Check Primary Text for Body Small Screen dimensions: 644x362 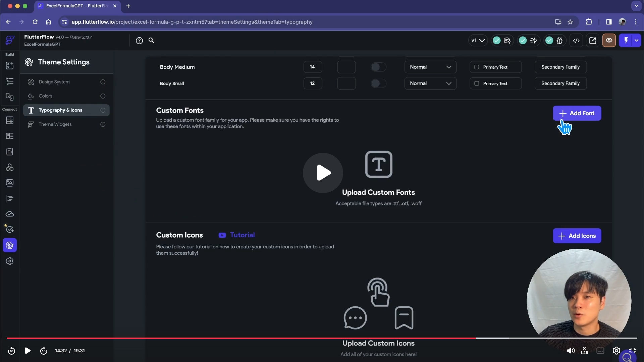477,83
